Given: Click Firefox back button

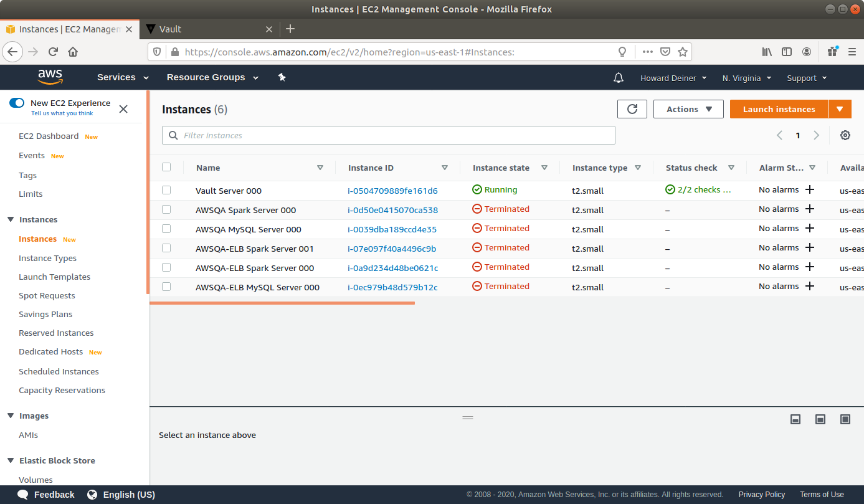Looking at the screenshot, I should [13, 52].
